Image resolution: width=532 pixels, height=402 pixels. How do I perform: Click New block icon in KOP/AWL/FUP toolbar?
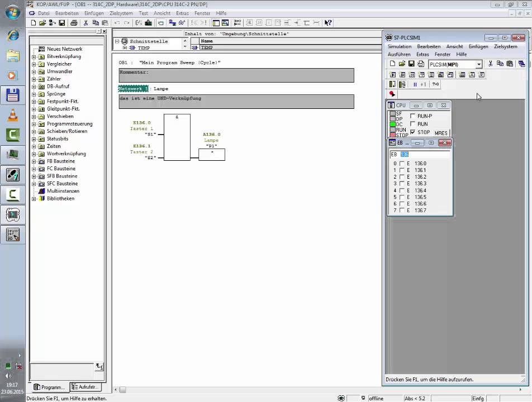[34, 23]
